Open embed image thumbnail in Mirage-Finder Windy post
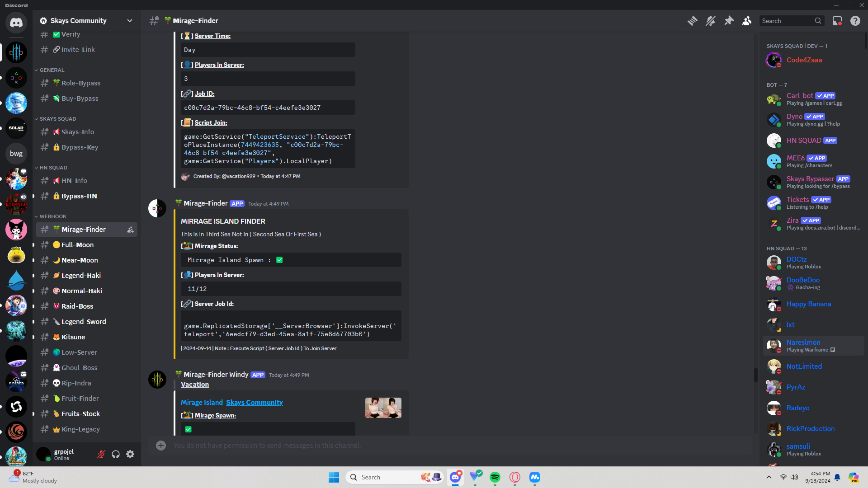The image size is (868, 488). pyautogui.click(x=383, y=408)
